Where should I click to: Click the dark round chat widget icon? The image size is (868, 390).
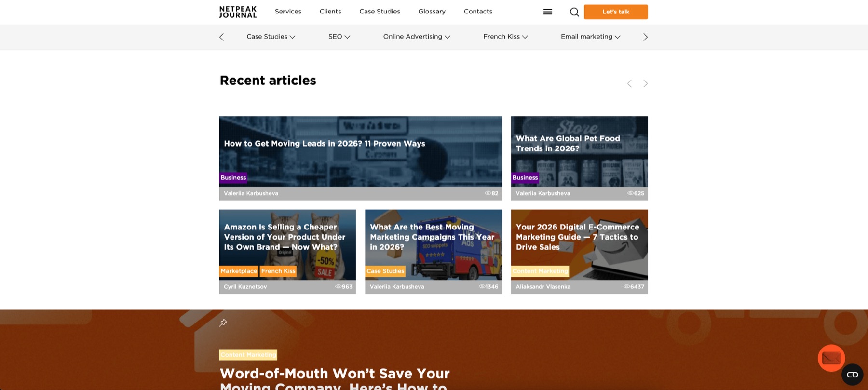pyautogui.click(x=852, y=374)
